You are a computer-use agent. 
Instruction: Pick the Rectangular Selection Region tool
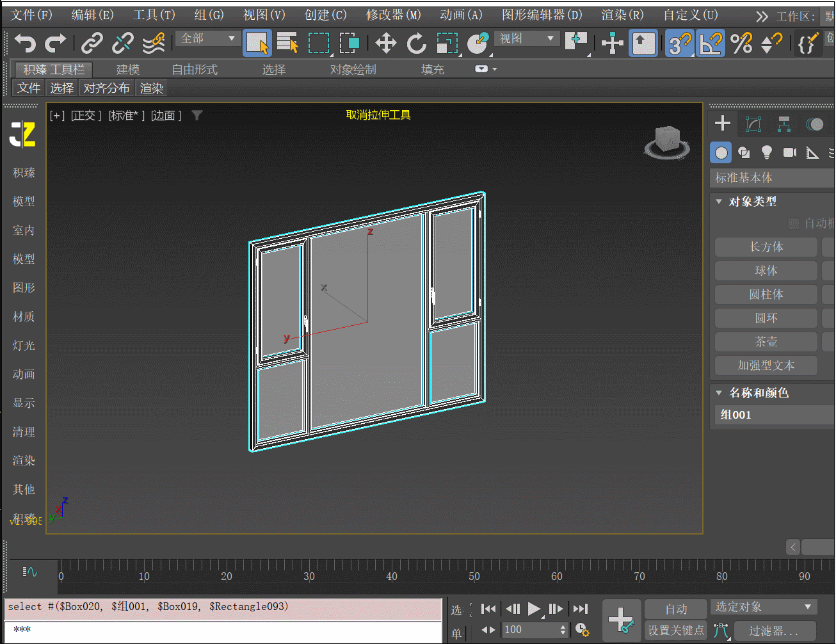pos(319,44)
